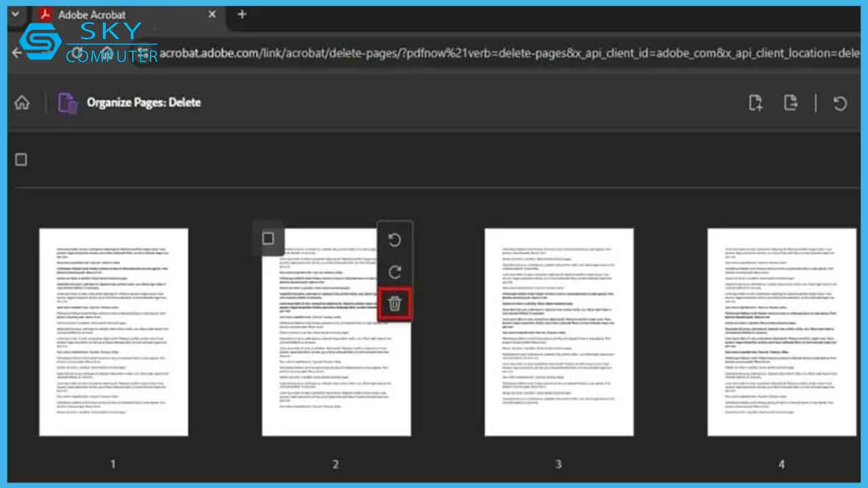The height and width of the screenshot is (488, 868).
Task: Select the page 4 thumbnail
Action: (x=781, y=331)
